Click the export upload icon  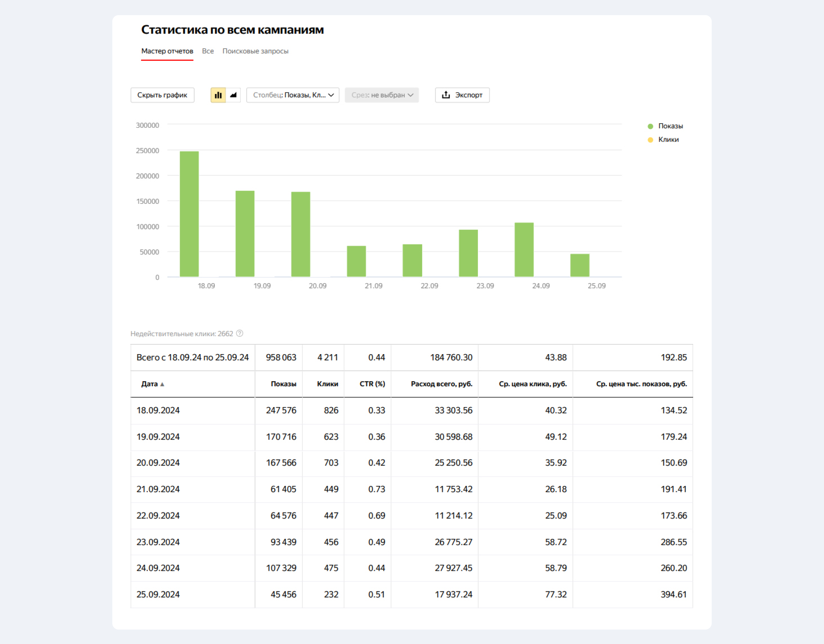click(x=446, y=95)
